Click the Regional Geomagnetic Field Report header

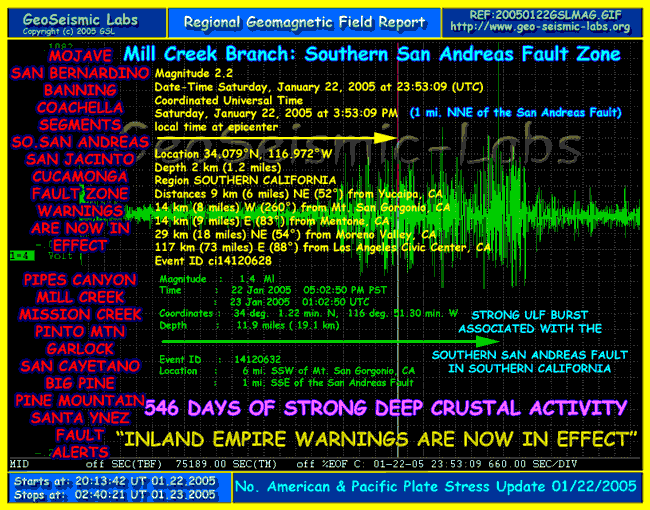[x=305, y=22]
